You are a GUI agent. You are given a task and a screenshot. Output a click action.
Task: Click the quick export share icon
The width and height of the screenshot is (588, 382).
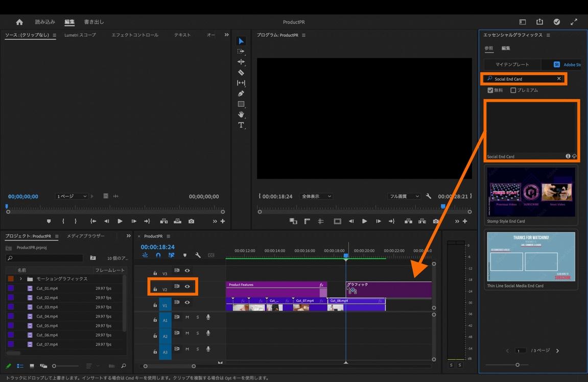(x=539, y=22)
